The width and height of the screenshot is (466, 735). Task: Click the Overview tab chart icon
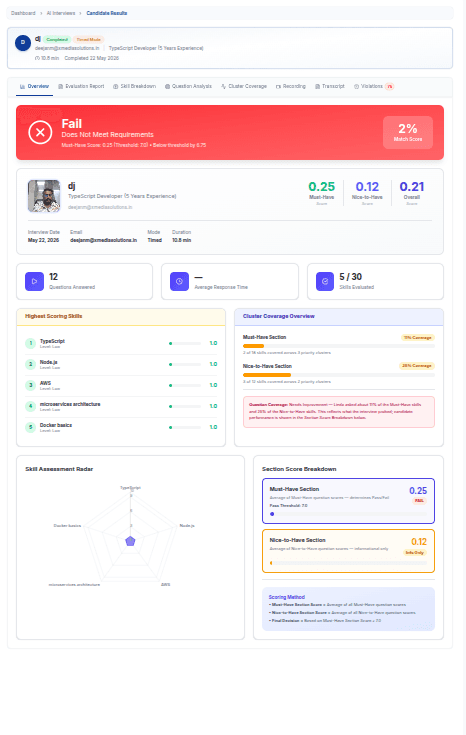tap(23, 86)
